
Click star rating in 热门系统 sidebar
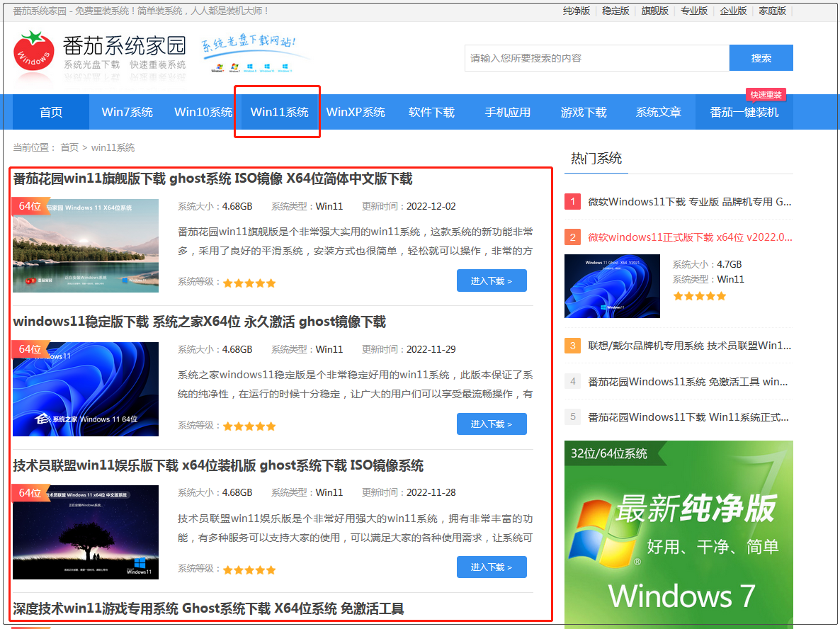coord(700,296)
